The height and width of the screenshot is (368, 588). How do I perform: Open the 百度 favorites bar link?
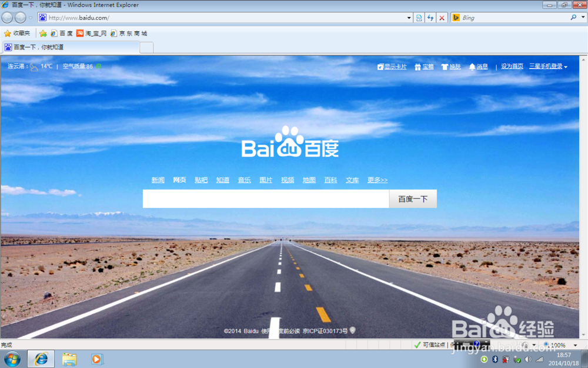click(x=62, y=34)
